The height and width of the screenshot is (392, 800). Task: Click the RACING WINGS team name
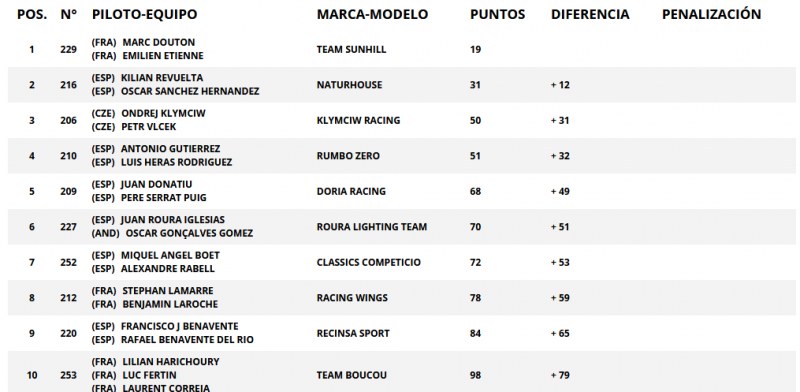tap(352, 298)
